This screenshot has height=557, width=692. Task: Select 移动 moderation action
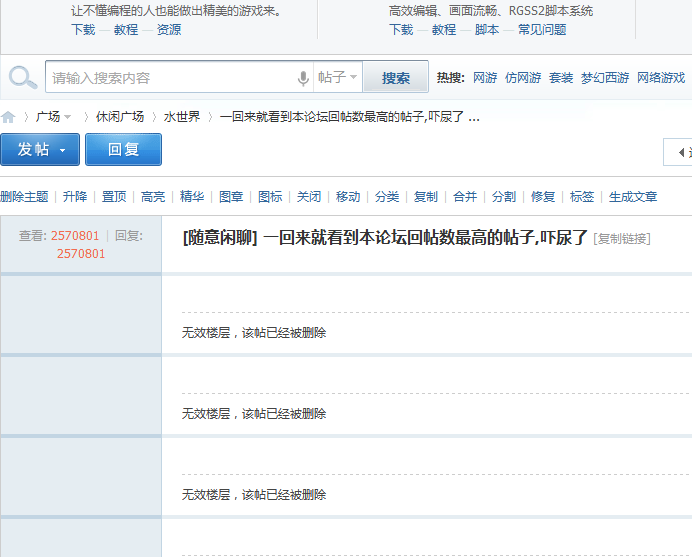coord(348,196)
